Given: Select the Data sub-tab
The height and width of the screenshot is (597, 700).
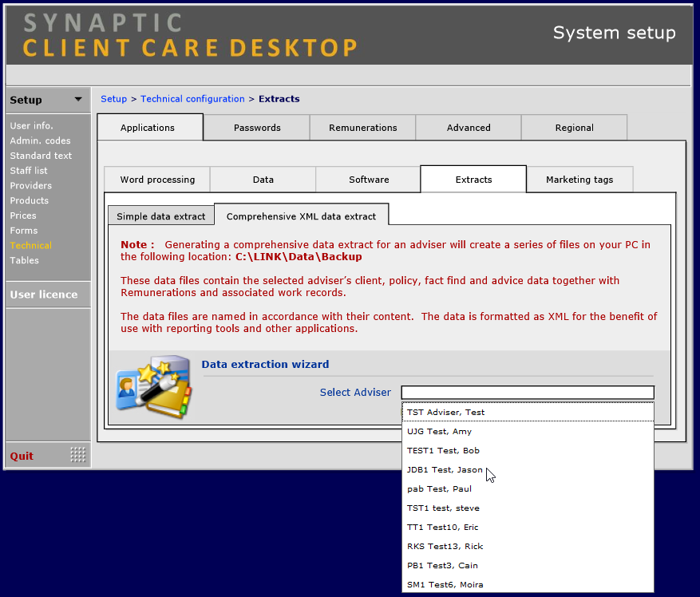Looking at the screenshot, I should pos(263,180).
